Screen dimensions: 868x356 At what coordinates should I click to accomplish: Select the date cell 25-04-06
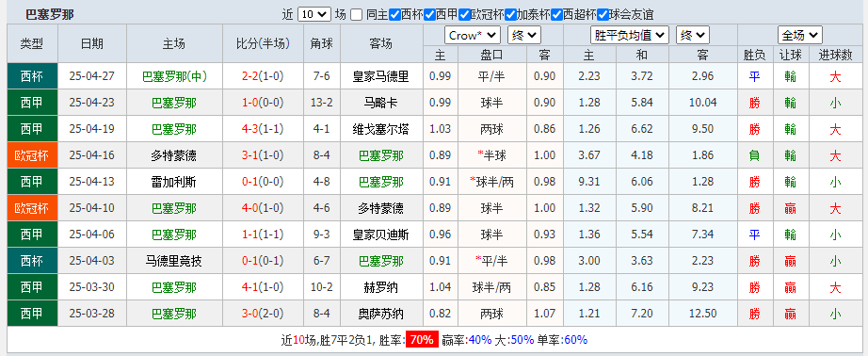tap(92, 235)
